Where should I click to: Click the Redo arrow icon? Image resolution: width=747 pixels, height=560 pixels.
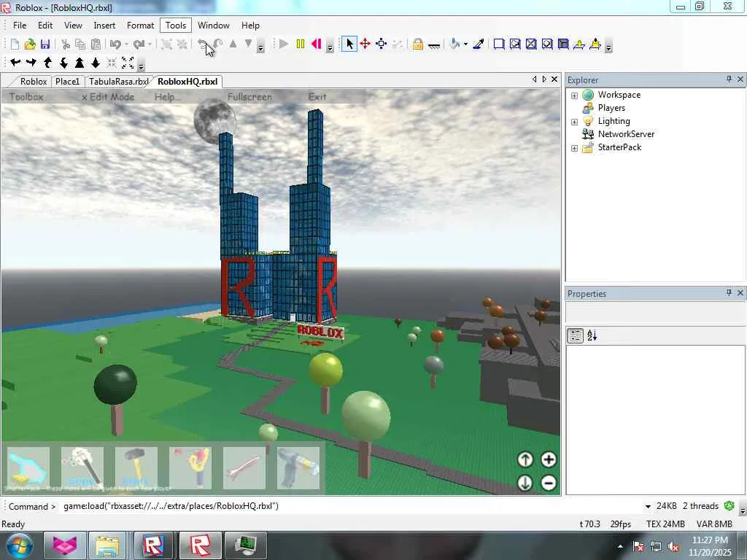click(139, 44)
